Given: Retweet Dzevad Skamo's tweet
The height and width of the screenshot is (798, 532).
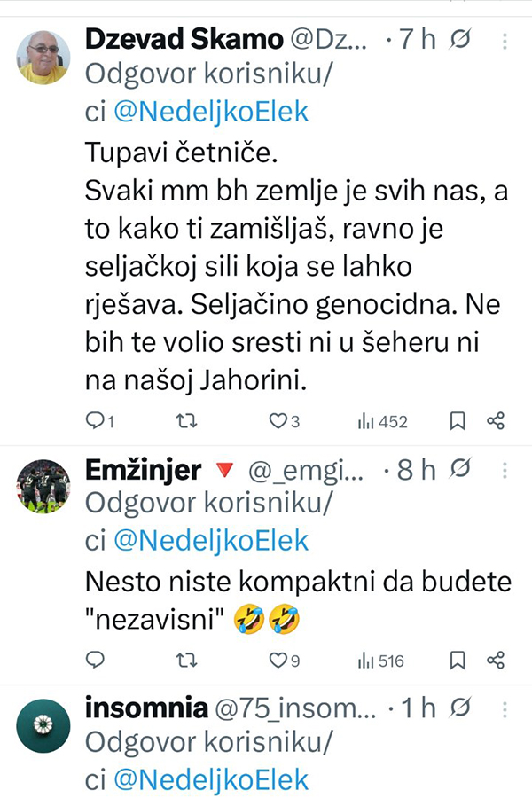Looking at the screenshot, I should click(x=187, y=422).
